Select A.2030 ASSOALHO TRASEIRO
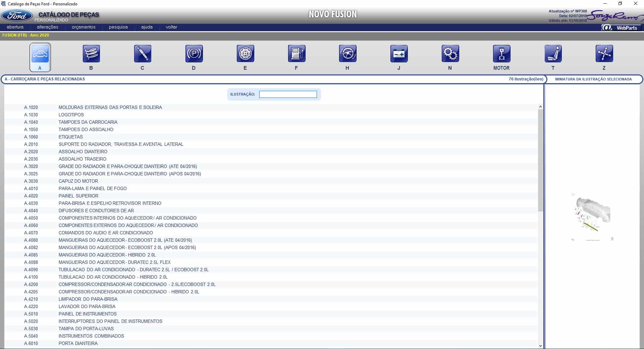The width and height of the screenshot is (644, 349). point(271,159)
